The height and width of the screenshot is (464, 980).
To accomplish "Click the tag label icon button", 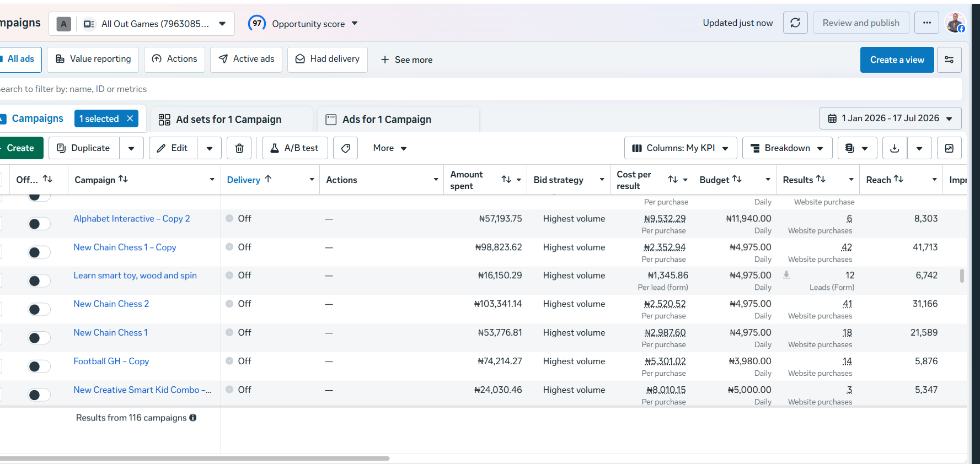I will 346,148.
